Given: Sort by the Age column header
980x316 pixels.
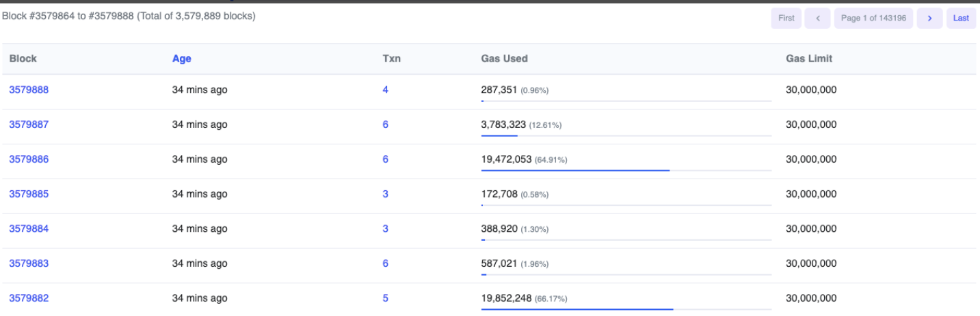Looking at the screenshot, I should pyautogui.click(x=181, y=59).
